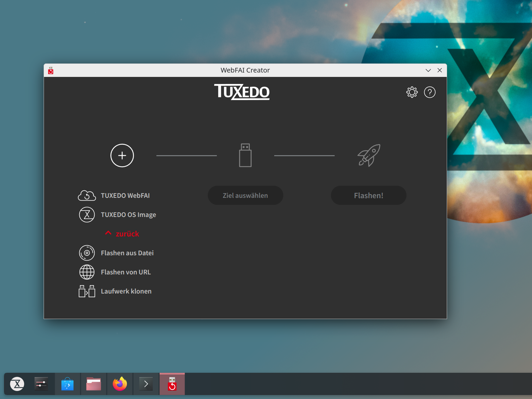532x399 pixels.
Task: Choose Laufwerk klonen
Action: point(126,291)
